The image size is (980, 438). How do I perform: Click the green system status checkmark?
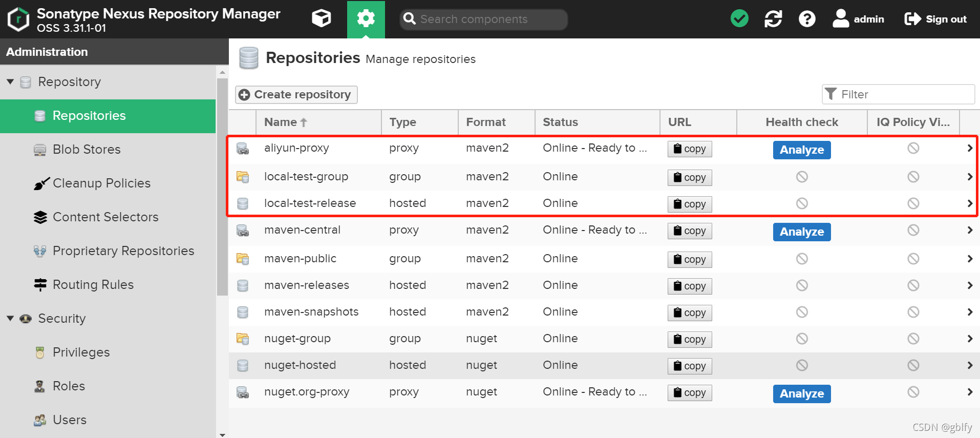point(739,19)
